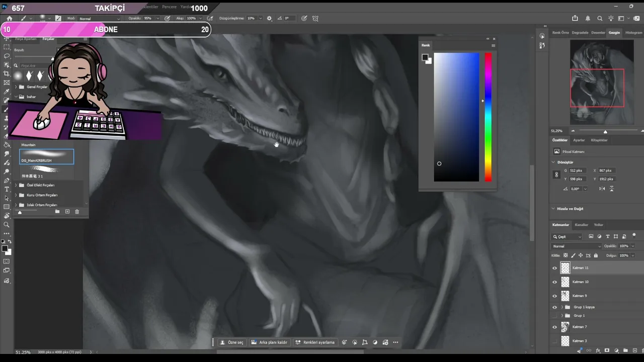This screenshot has width=644, height=362.
Task: Switch to the Yollar tab
Action: pos(598,225)
